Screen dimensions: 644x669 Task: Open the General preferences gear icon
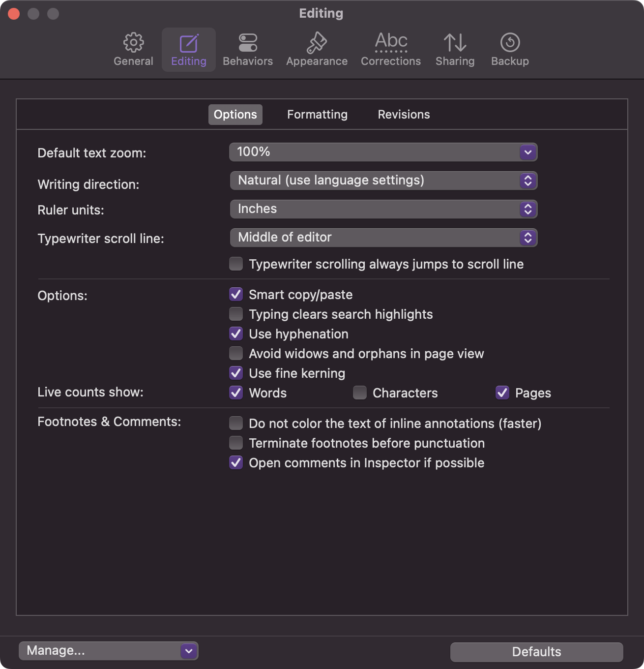[x=133, y=43]
